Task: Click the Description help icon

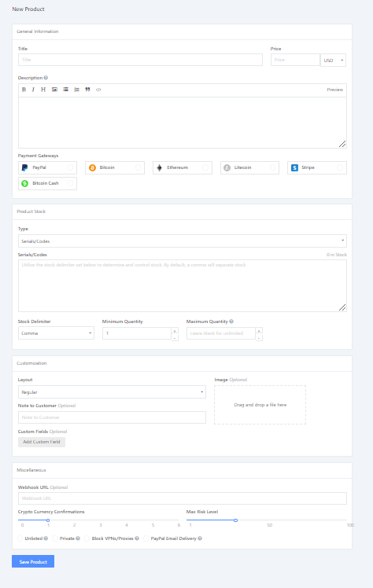Action: [x=46, y=78]
